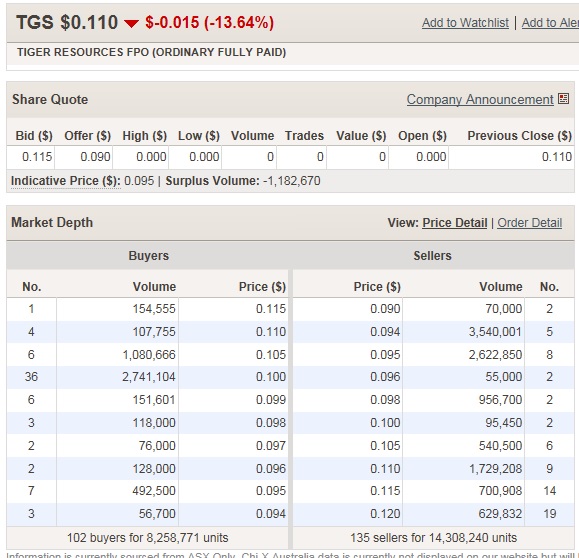Image resolution: width=579 pixels, height=558 pixels.
Task: Select seller volume 70,000
Action: (x=504, y=309)
